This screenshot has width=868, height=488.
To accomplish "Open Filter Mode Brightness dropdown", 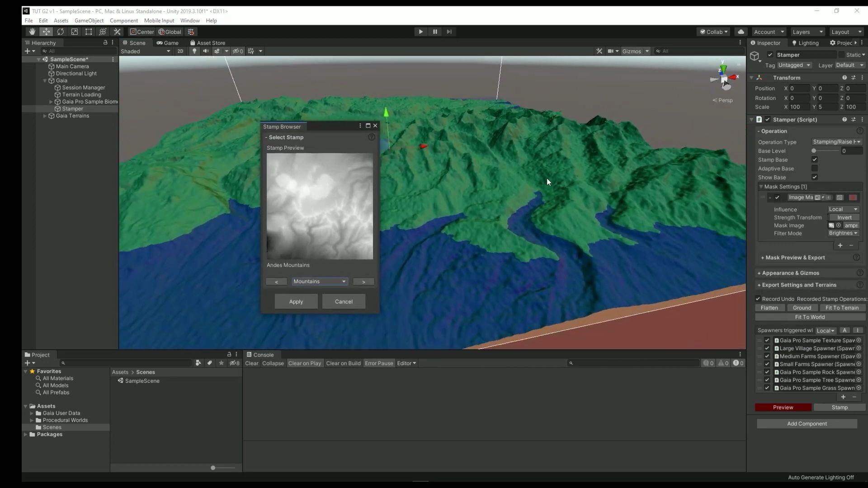I will tap(843, 233).
